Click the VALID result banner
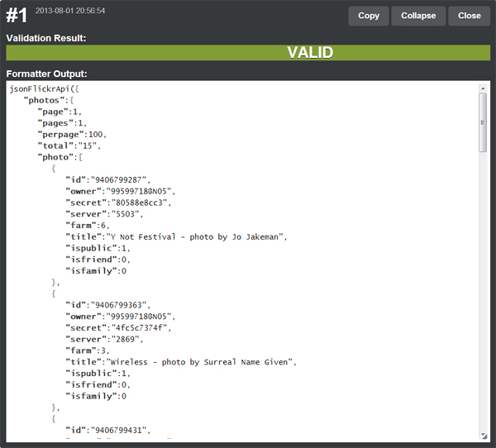Screen dimensions: 496x448 pyautogui.click(x=248, y=53)
